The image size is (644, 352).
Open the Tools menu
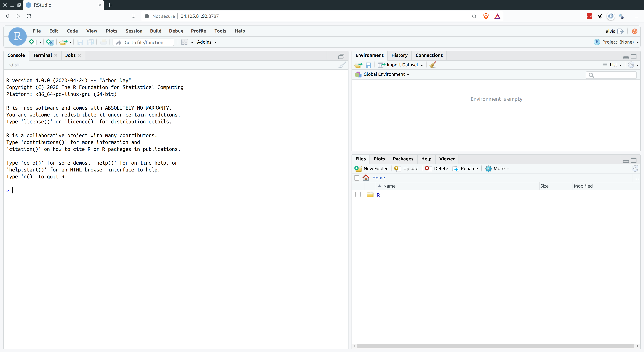(x=220, y=31)
